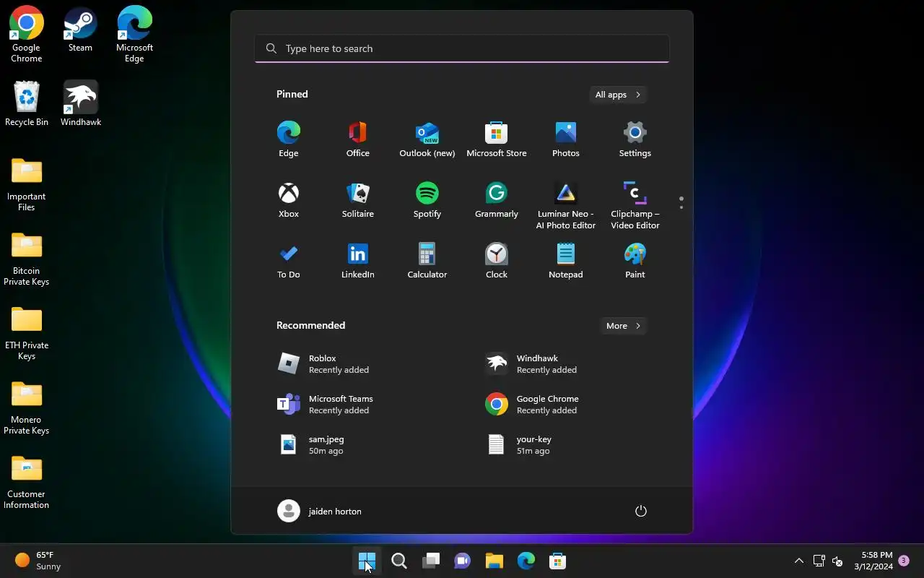The image size is (924, 578).
Task: Launch the Photos app
Action: point(565,139)
